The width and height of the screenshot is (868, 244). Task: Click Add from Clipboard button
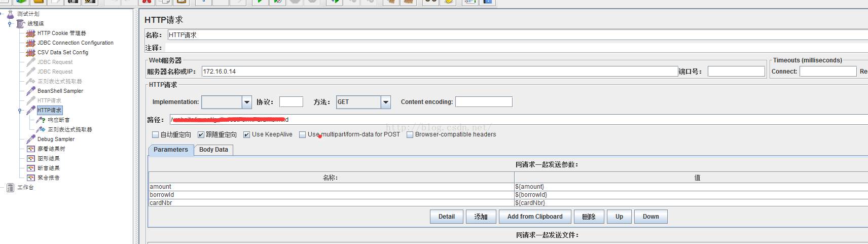(535, 217)
